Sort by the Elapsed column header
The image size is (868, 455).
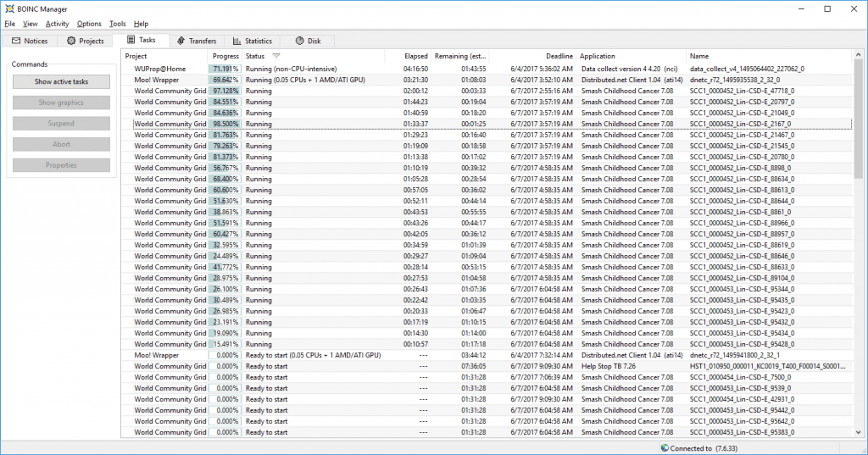pos(408,56)
